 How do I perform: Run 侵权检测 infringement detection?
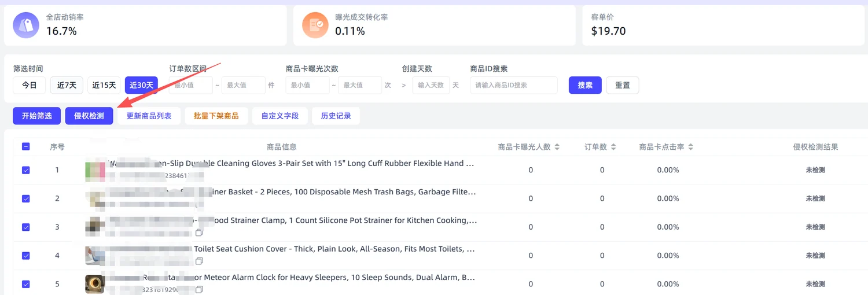(89, 116)
